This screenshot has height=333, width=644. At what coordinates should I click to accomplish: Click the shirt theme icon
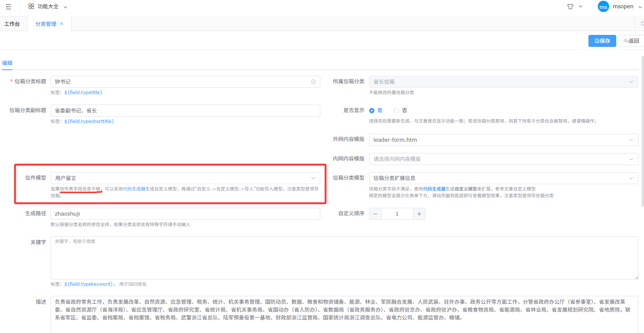[x=570, y=6]
